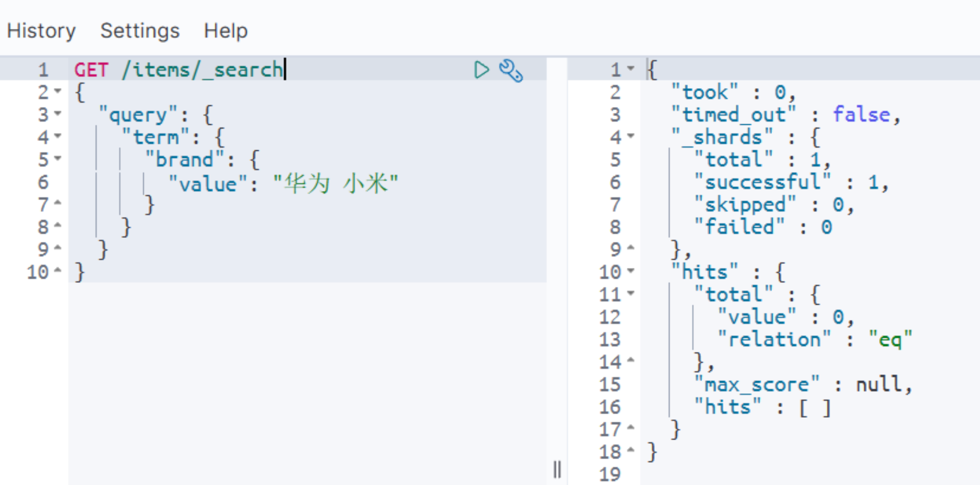Click the "timed_out" false value
Image resolution: width=980 pixels, height=485 pixels.
[x=861, y=115]
